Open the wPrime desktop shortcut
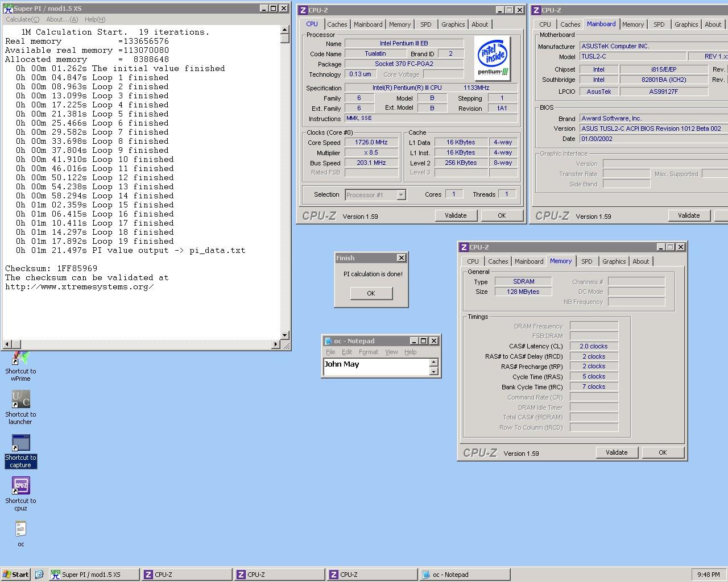This screenshot has width=728, height=582. click(x=20, y=366)
